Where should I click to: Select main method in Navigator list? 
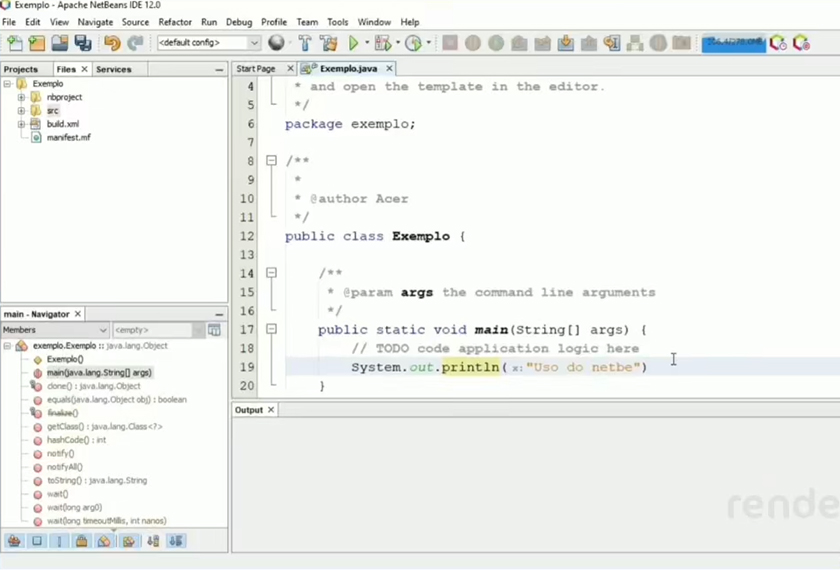pyautogui.click(x=98, y=373)
